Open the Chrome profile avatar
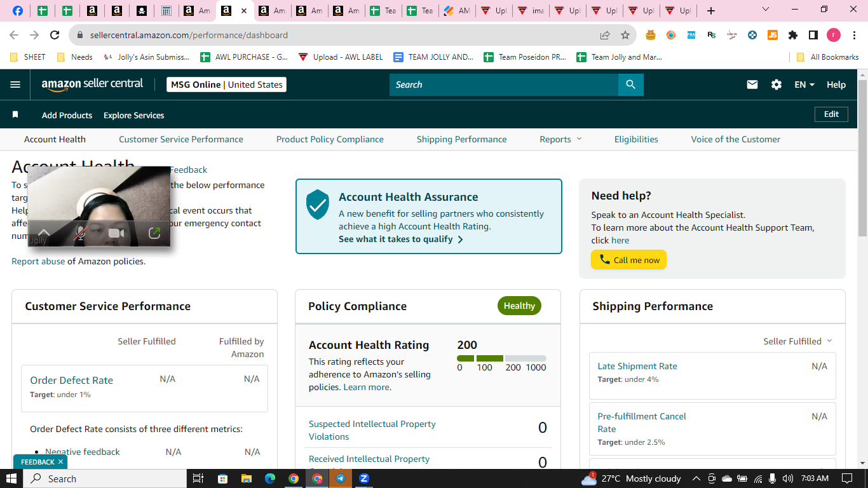This screenshot has width=868, height=488. [834, 35]
